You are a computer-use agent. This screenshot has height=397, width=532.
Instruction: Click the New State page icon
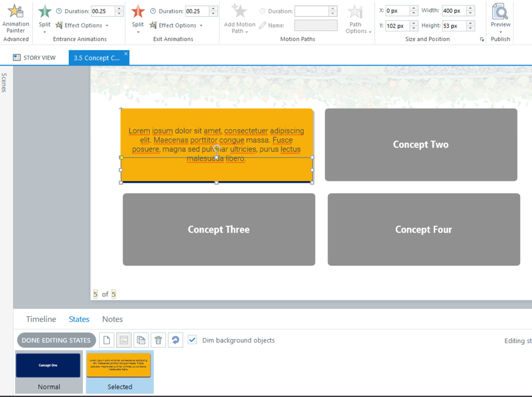coord(107,340)
